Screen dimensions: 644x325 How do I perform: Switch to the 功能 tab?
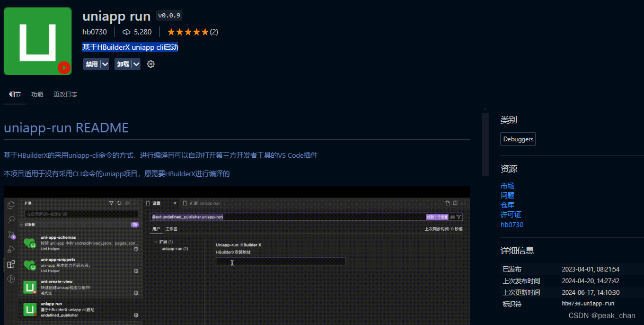coord(37,94)
